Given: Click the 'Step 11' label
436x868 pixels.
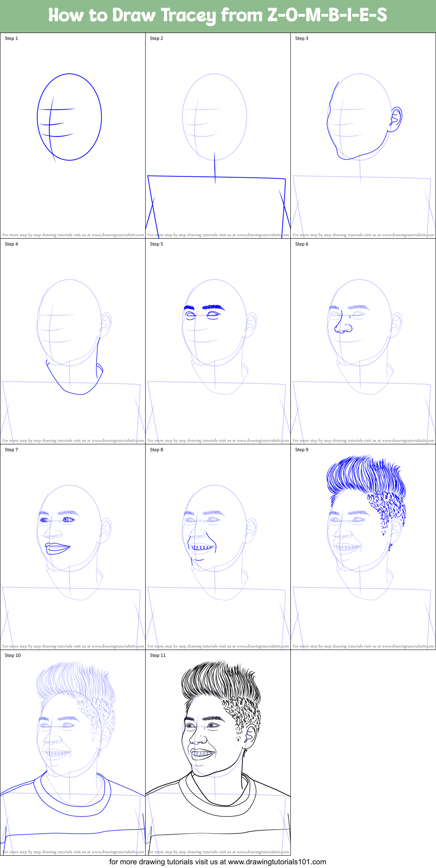Looking at the screenshot, I should [x=158, y=655].
